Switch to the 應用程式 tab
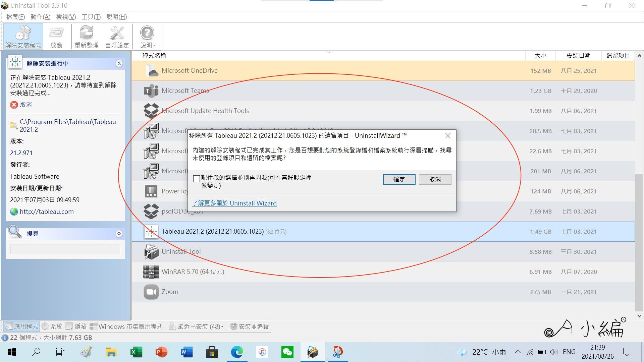Image resolution: width=644 pixels, height=362 pixels. [22, 326]
